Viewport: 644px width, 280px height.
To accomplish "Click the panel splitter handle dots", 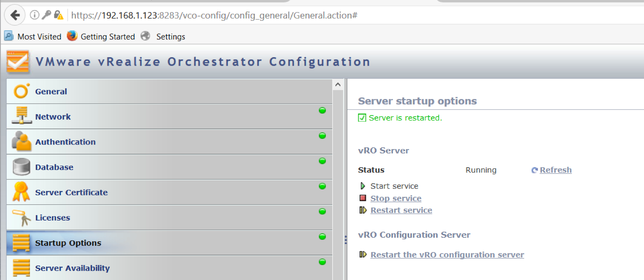I will (345, 240).
